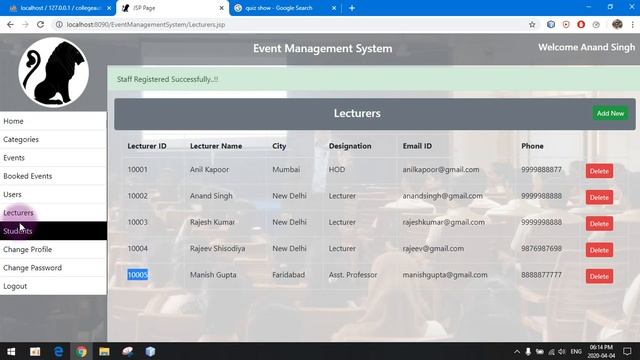
Task: Delete lecturer Rajeev Shisodiya
Action: [x=599, y=250]
